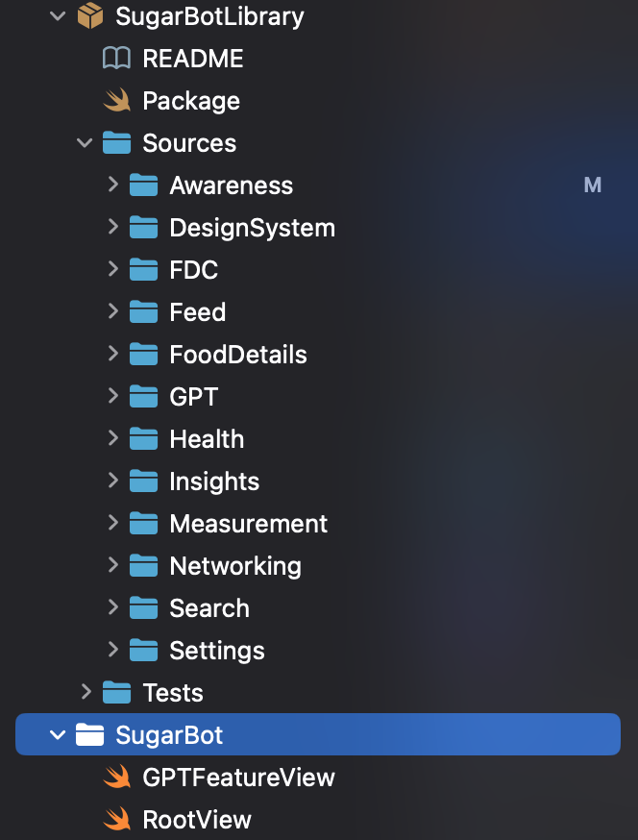638x840 pixels.
Task: Expand the FoodDetails folder chevron
Action: pos(113,353)
